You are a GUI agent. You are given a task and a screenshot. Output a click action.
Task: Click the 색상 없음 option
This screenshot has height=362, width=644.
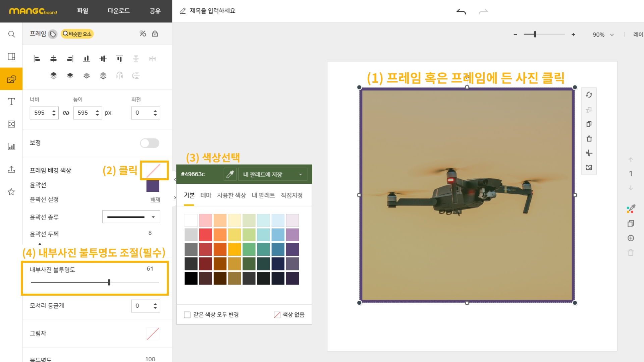pos(289,315)
